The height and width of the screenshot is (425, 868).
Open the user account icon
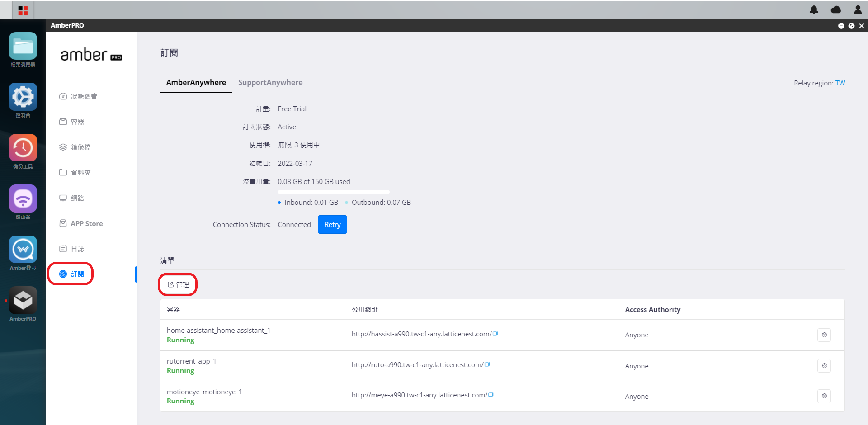858,9
